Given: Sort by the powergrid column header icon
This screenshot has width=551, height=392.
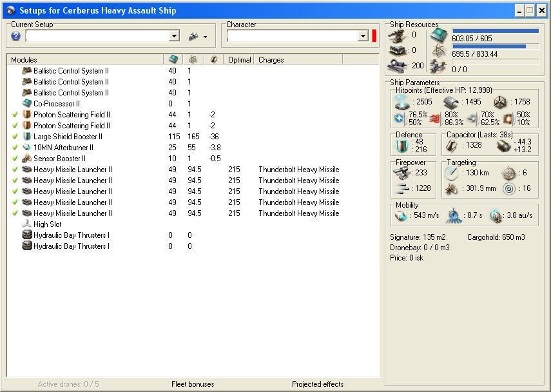Looking at the screenshot, I should (x=193, y=60).
